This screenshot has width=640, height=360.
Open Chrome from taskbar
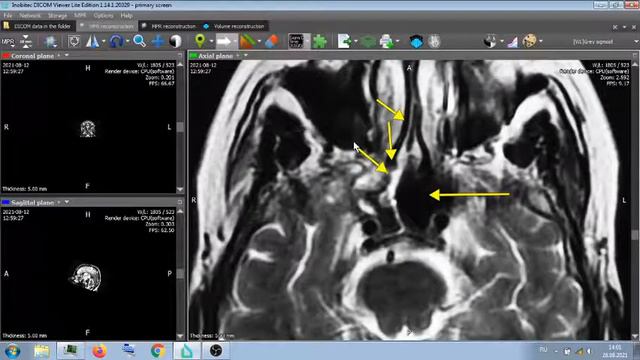(158, 351)
